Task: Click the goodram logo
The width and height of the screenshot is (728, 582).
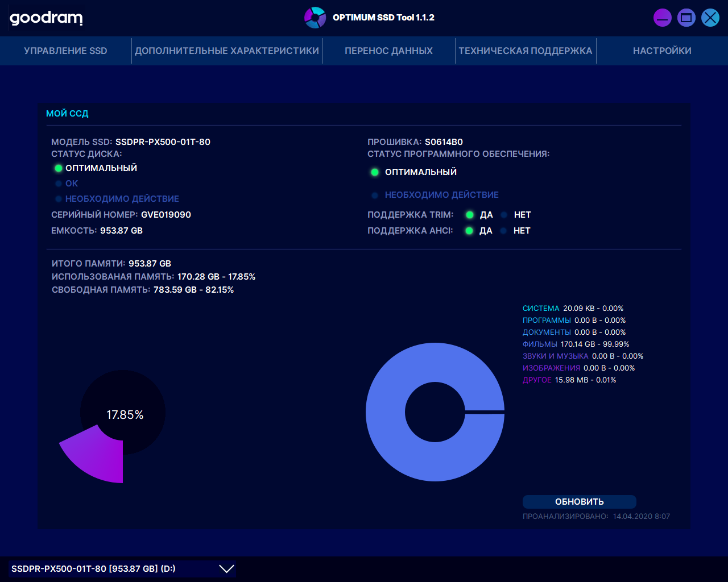Action: [46, 18]
